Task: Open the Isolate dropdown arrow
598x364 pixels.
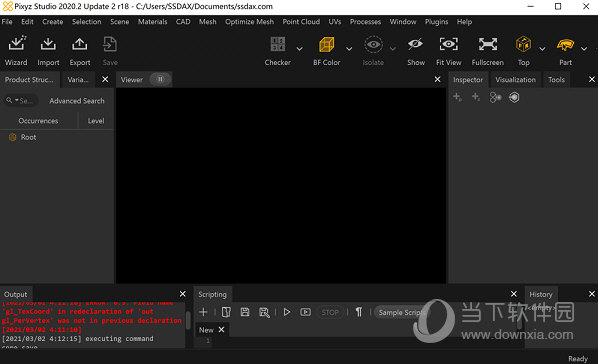Action: [x=393, y=49]
